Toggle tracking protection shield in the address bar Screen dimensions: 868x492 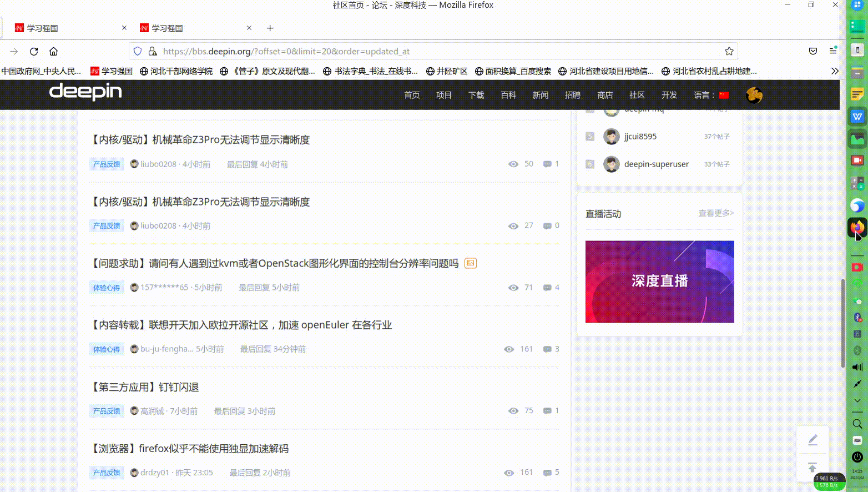(137, 51)
